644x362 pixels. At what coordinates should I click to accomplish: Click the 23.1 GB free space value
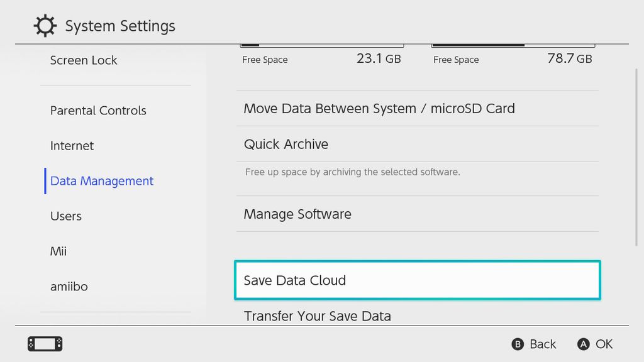pos(379,59)
